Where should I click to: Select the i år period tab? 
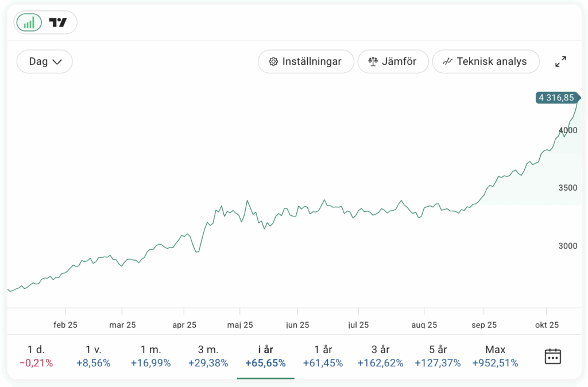pos(265,356)
